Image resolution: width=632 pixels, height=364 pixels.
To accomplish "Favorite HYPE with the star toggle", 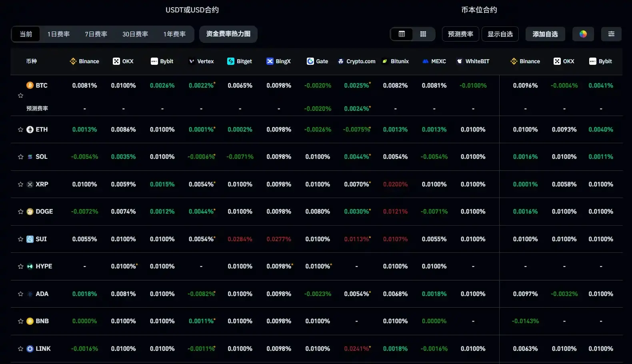I will [21, 266].
